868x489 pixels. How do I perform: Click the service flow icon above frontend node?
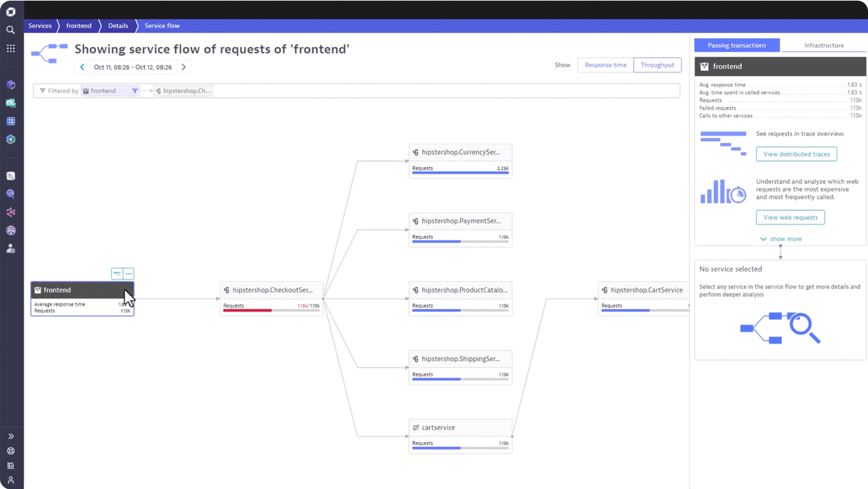(x=117, y=273)
